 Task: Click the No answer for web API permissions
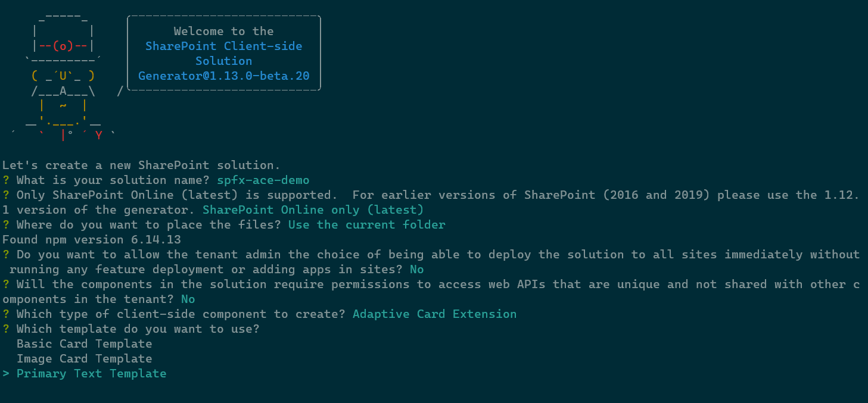click(x=188, y=299)
